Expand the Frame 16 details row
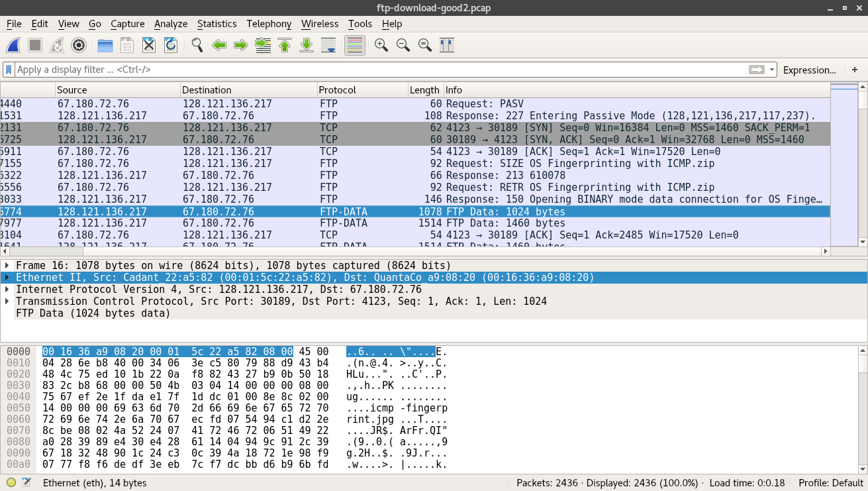868x491 pixels. (x=7, y=266)
